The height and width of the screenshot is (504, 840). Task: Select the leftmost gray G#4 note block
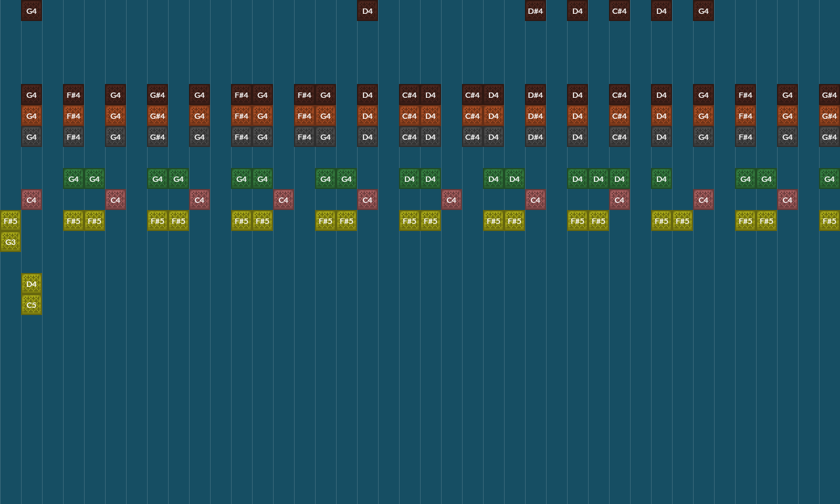click(x=157, y=137)
